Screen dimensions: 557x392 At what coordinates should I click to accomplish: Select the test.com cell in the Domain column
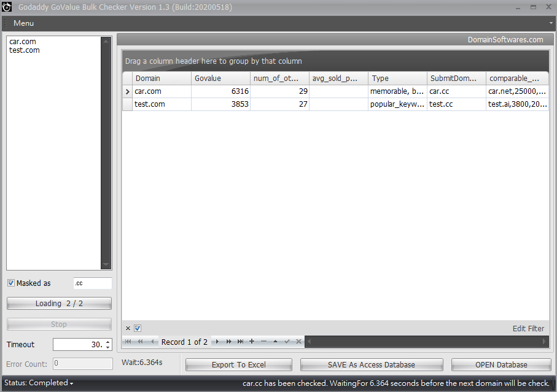[x=162, y=104]
